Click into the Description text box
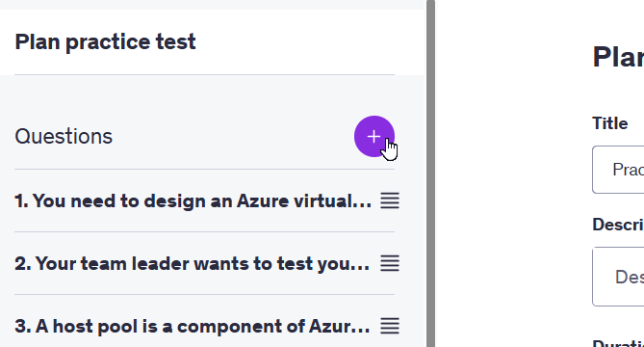 coord(618,277)
